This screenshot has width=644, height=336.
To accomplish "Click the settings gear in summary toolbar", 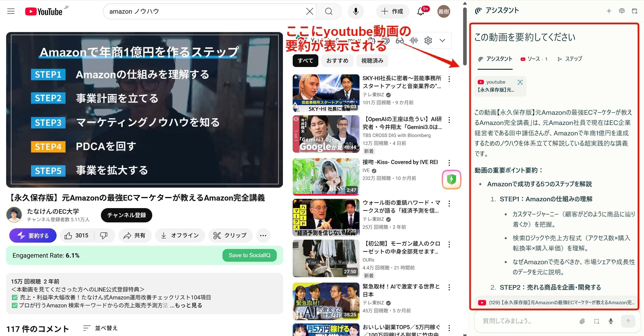I will [428, 40].
